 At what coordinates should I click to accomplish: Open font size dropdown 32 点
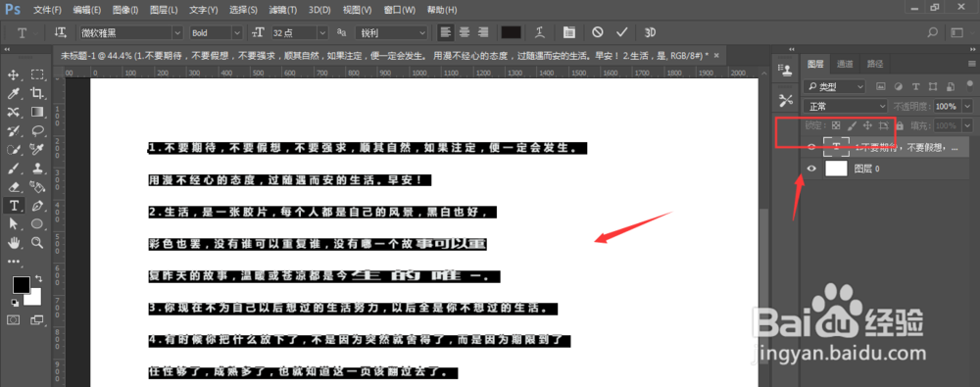(299, 32)
